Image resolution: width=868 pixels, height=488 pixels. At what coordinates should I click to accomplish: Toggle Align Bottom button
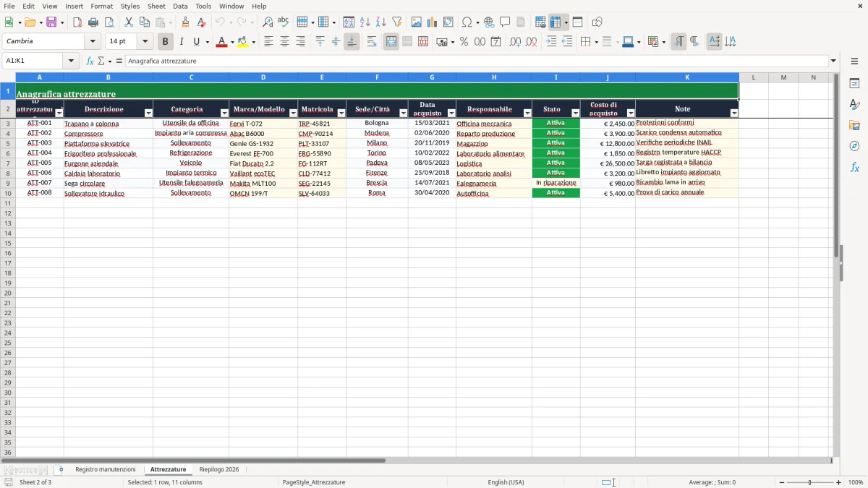pyautogui.click(x=352, y=42)
